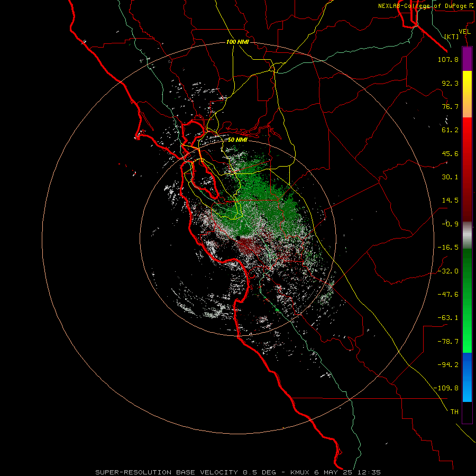Click the gray near-zero segment of color bar
The height and width of the screenshot is (476, 476).
[467, 235]
